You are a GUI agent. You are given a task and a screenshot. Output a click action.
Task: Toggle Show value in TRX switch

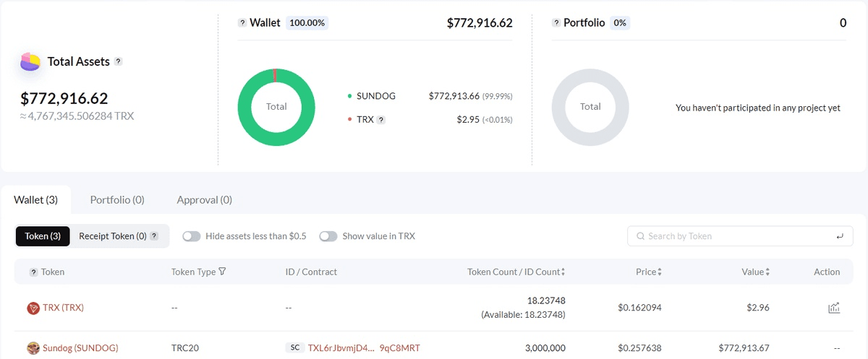[x=328, y=236]
